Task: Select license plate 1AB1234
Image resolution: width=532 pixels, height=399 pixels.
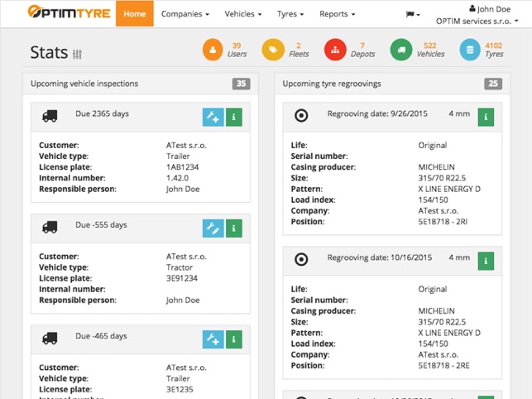Action: point(183,167)
